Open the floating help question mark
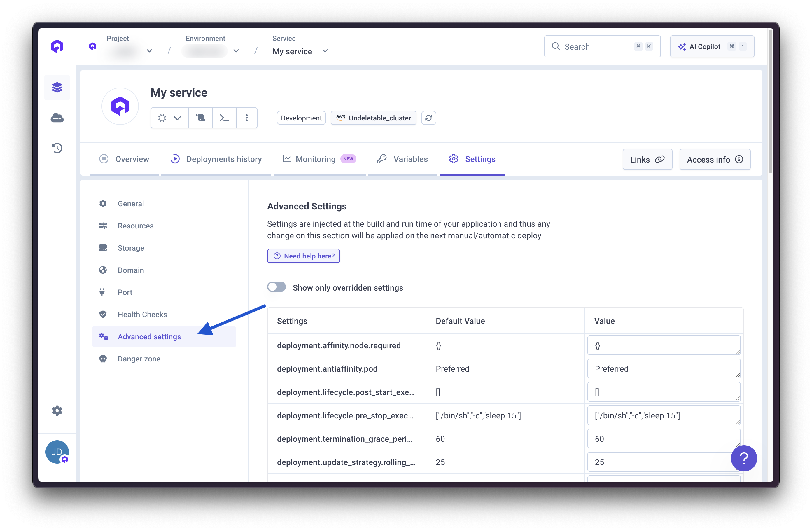This screenshot has height=531, width=812. [744, 458]
